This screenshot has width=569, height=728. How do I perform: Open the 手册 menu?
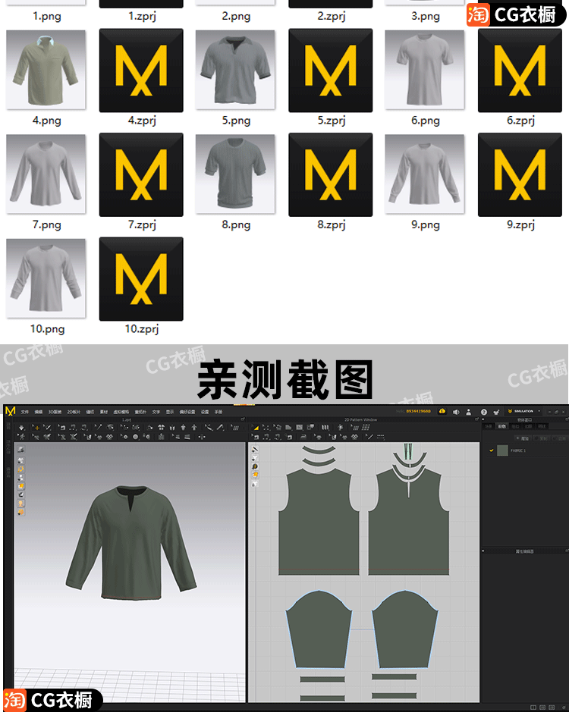218,412
